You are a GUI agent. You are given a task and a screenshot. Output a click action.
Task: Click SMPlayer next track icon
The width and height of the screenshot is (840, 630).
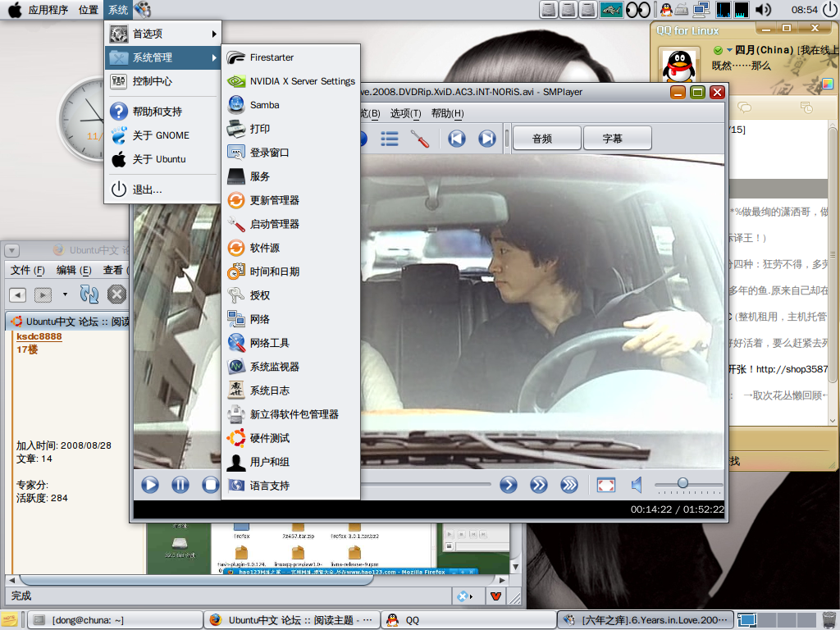click(487, 139)
